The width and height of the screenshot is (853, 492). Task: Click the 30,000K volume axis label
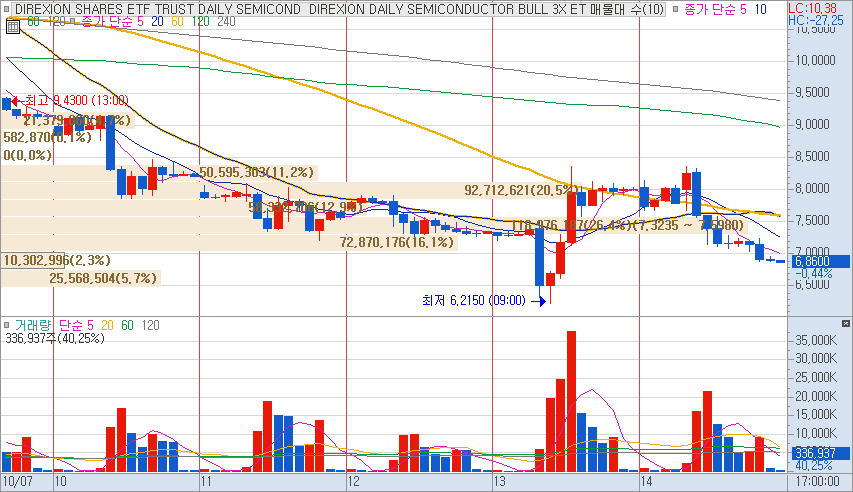[815, 359]
